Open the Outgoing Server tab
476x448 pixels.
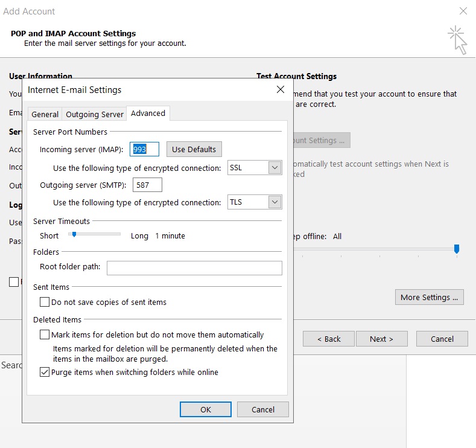(95, 114)
